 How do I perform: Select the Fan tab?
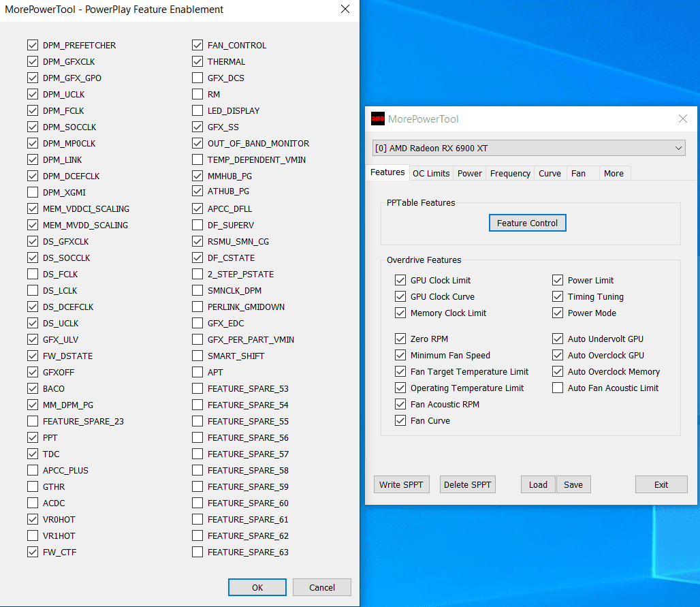click(x=578, y=173)
